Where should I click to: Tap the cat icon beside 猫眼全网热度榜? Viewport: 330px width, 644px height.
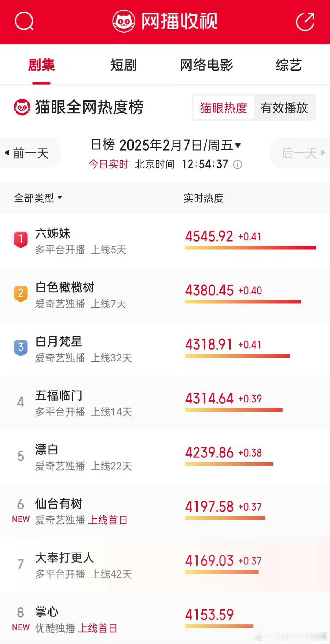click(x=22, y=107)
